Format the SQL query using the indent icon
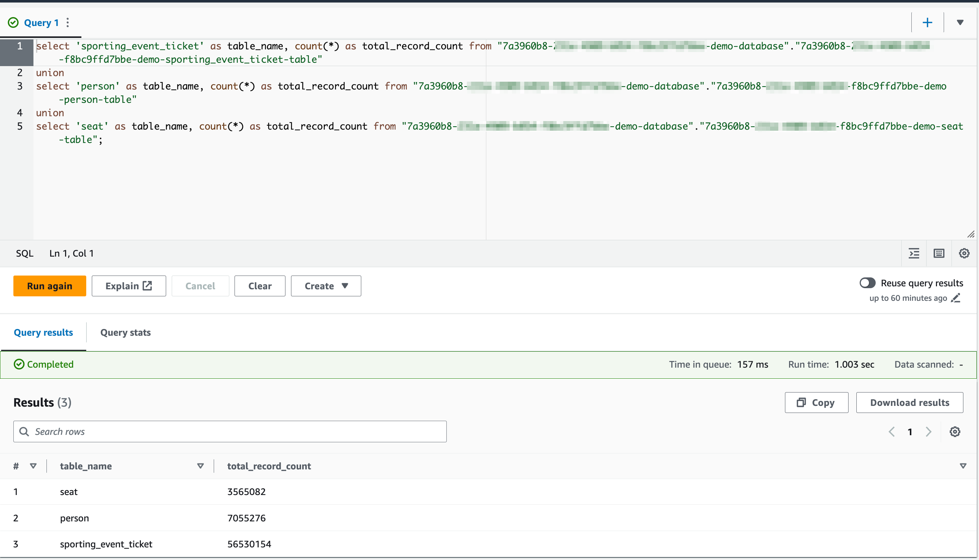Viewport: 979px width, 560px height. pos(914,253)
